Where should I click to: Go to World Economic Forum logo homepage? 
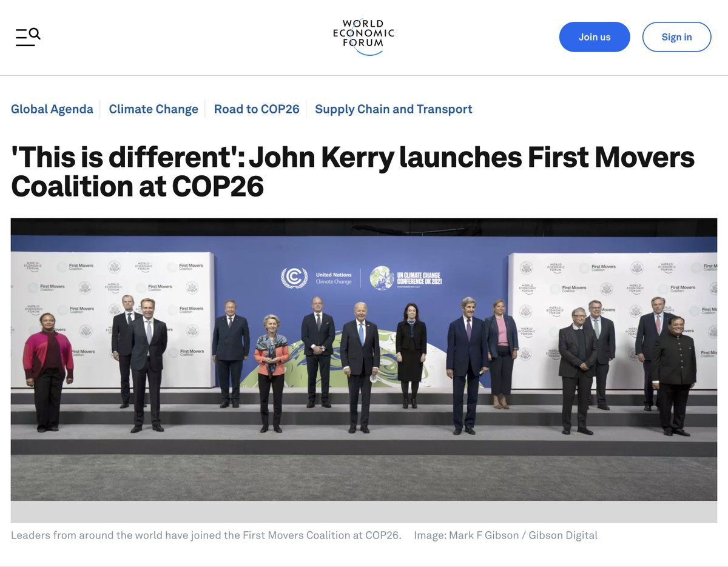click(x=363, y=36)
